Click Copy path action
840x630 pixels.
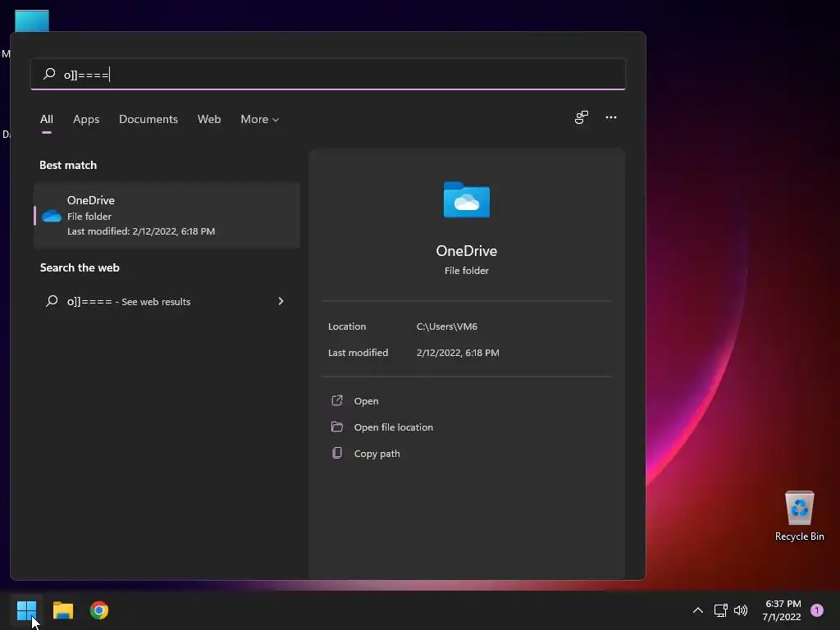(377, 453)
